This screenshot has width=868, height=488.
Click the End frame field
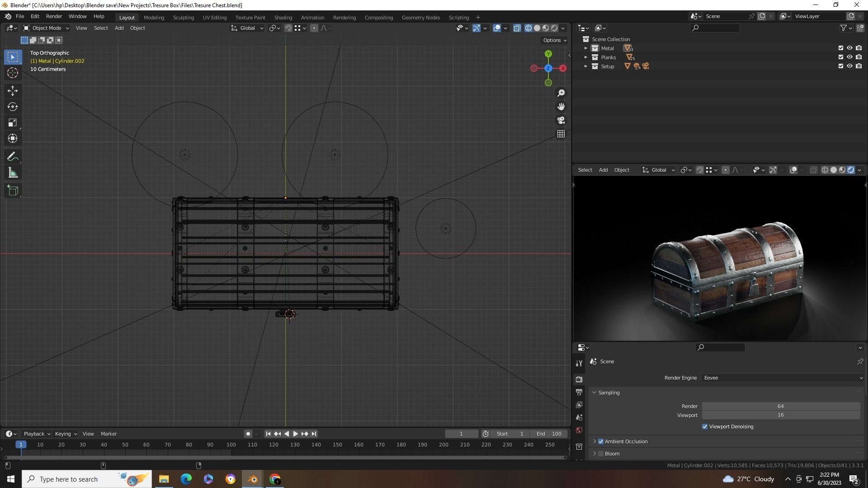click(x=549, y=434)
